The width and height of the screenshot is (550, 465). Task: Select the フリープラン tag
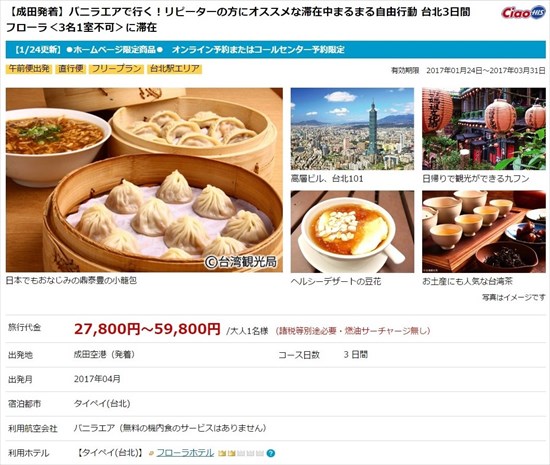pyautogui.click(x=116, y=69)
